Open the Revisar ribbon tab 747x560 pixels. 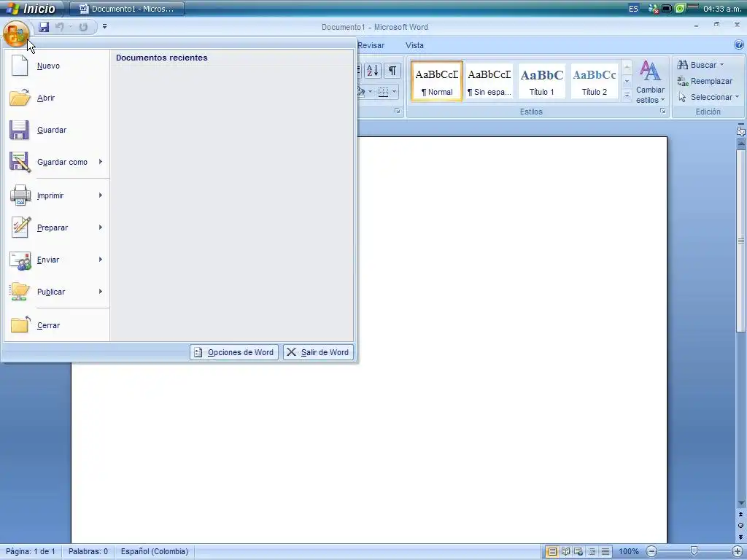click(x=371, y=45)
